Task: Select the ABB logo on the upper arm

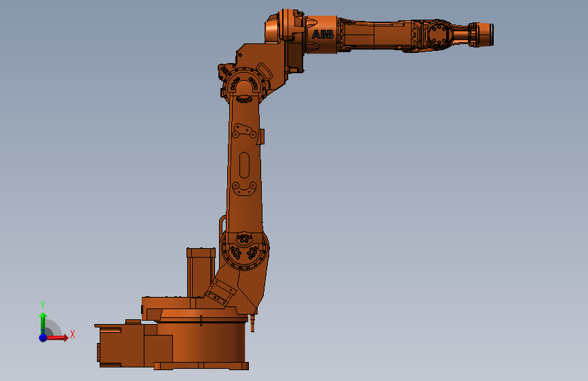Action: (x=323, y=35)
